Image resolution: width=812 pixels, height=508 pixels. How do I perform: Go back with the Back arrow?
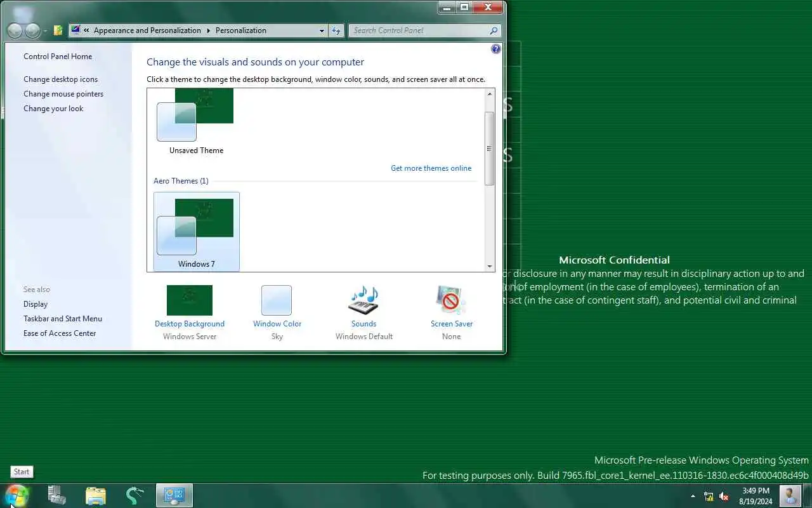[15, 30]
